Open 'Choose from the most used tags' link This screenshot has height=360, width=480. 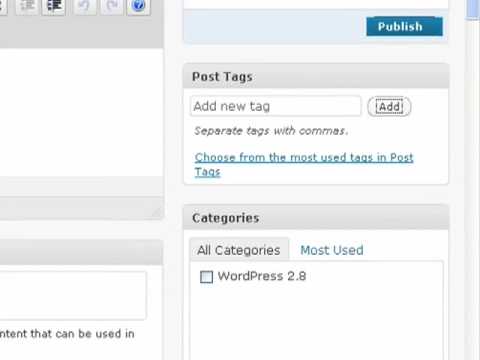pyautogui.click(x=304, y=165)
